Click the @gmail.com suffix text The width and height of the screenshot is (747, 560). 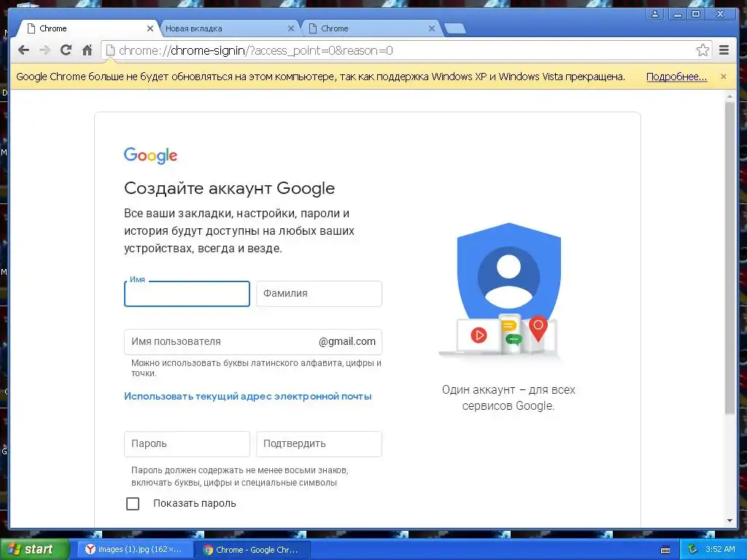pyautogui.click(x=347, y=341)
